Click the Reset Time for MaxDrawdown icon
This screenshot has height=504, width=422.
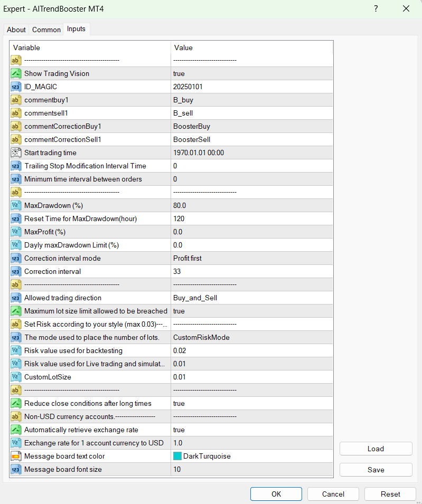coord(16,218)
